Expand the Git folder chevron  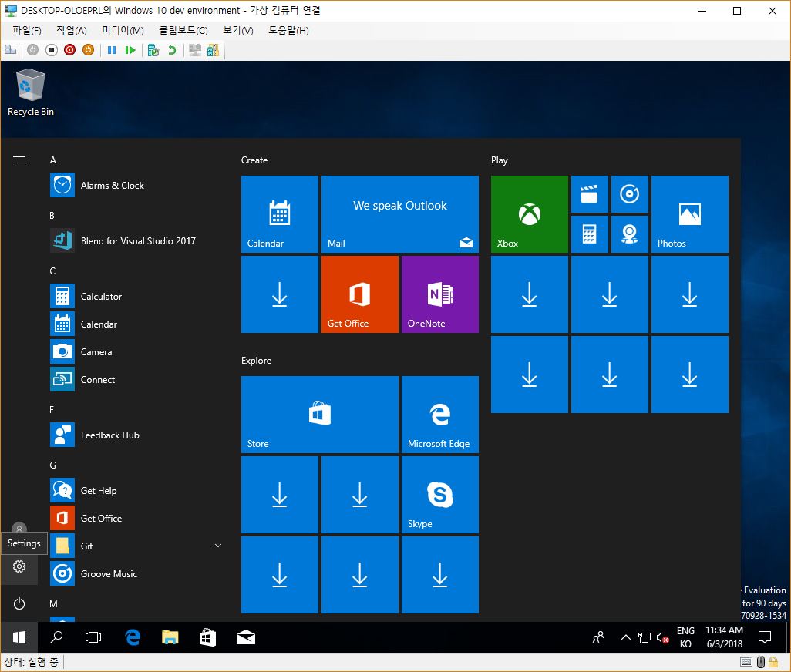[218, 546]
